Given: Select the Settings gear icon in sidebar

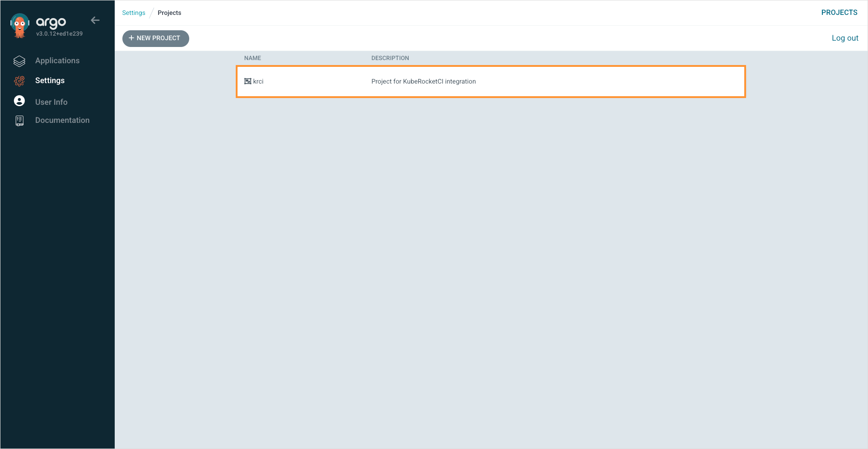Looking at the screenshot, I should [x=19, y=80].
